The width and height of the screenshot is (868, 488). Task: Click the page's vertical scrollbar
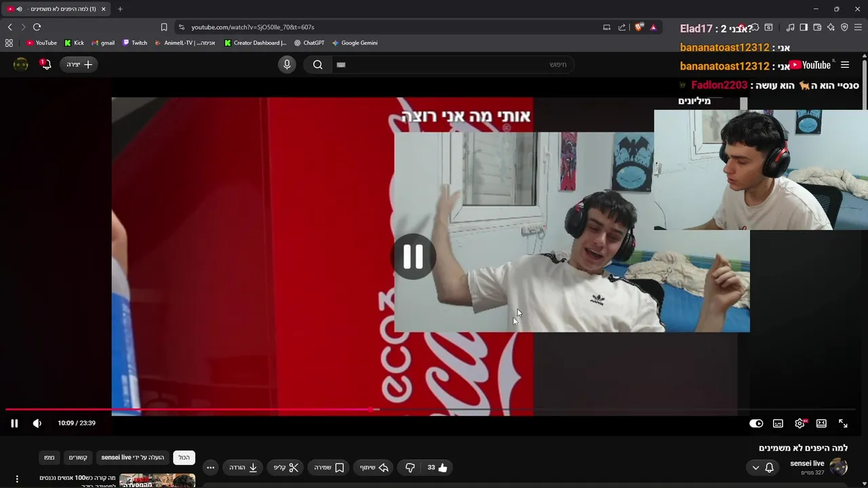tap(865, 84)
